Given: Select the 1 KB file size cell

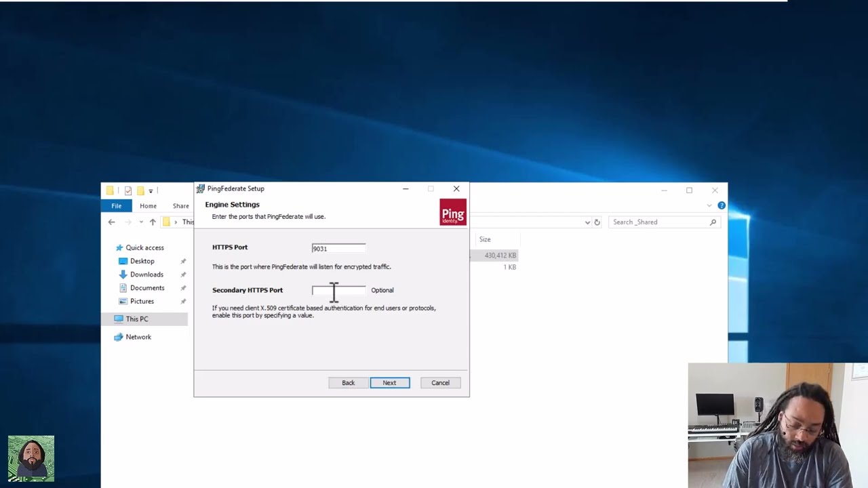Looking at the screenshot, I should [x=510, y=268].
